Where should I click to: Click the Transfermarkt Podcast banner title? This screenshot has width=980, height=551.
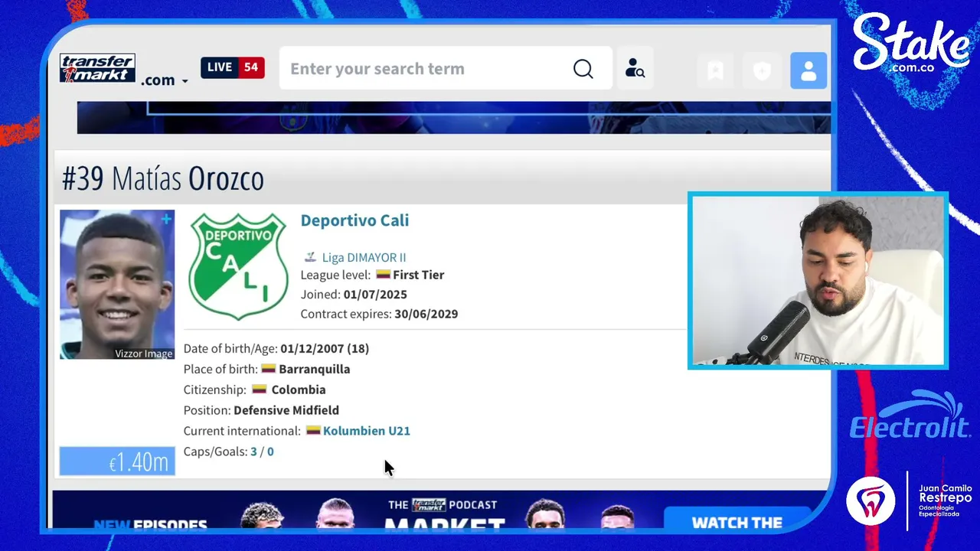pos(443,515)
